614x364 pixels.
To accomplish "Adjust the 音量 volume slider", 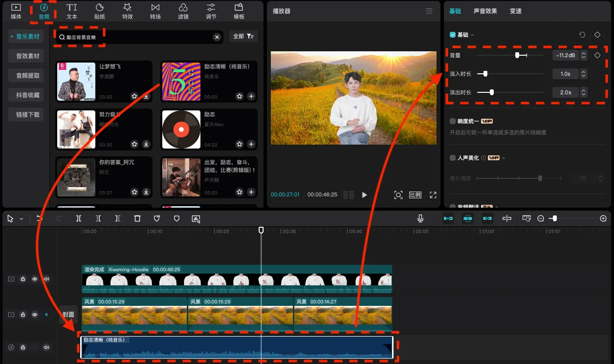I will 510,55.
